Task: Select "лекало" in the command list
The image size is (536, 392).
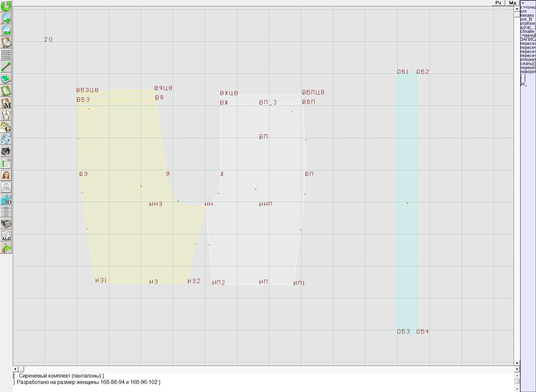Action: tap(527, 15)
